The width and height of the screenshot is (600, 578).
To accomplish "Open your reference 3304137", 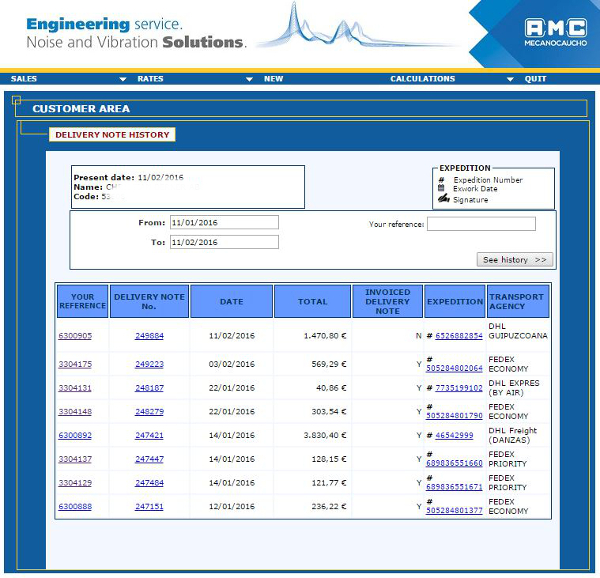I will coord(75,459).
